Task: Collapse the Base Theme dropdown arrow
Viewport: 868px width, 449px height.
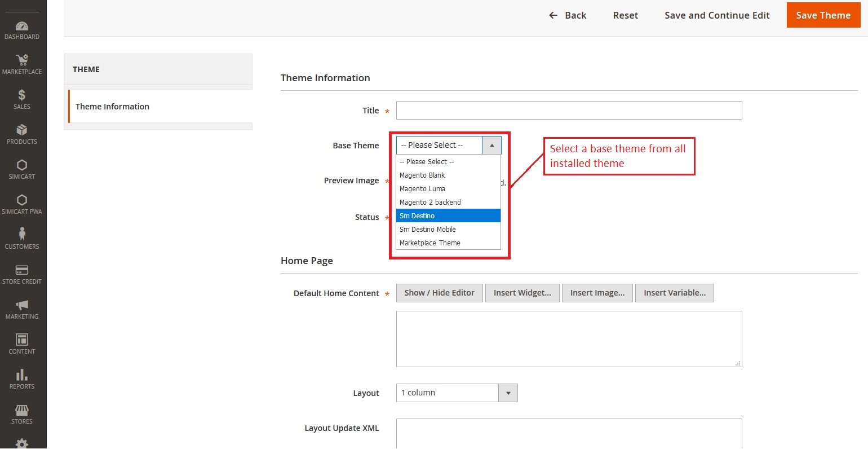Action: point(491,145)
